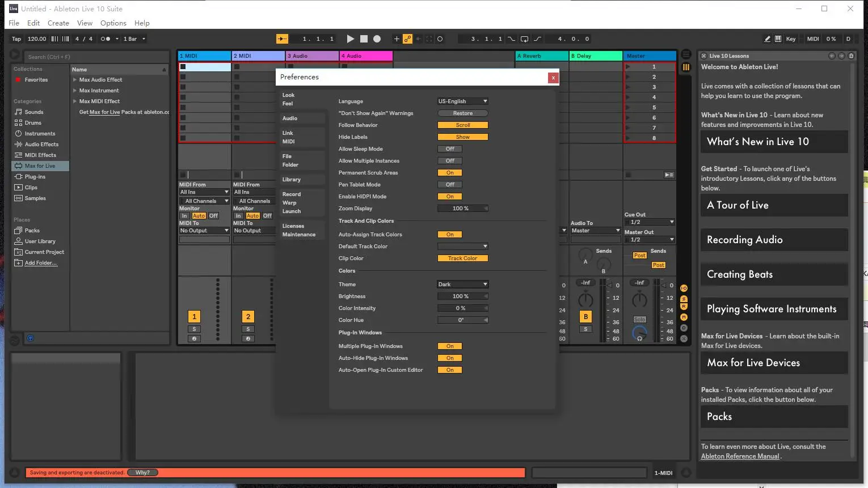This screenshot has height=488, width=868.
Task: Open the Theme dropdown
Action: (x=462, y=284)
